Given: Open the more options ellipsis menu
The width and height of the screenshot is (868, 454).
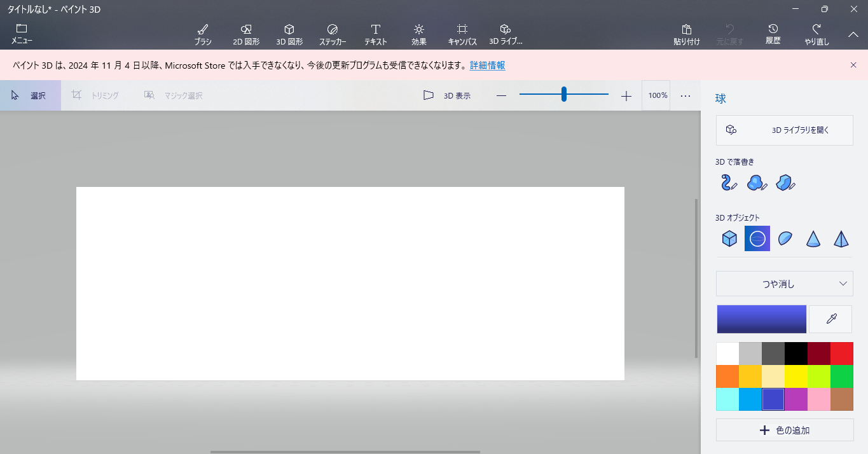Looking at the screenshot, I should click(x=685, y=95).
